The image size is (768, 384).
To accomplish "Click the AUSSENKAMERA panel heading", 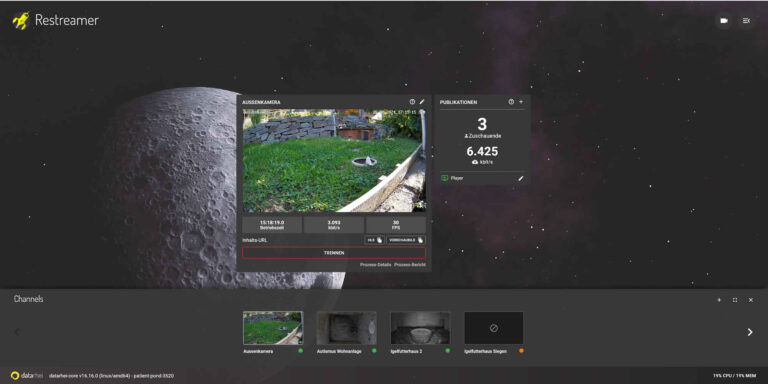I will (261, 102).
